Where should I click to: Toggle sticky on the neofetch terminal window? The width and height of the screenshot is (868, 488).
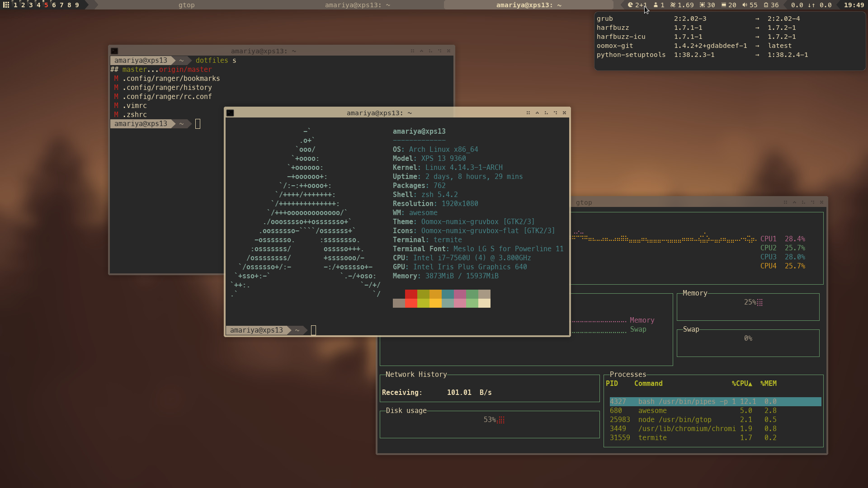[x=546, y=113]
